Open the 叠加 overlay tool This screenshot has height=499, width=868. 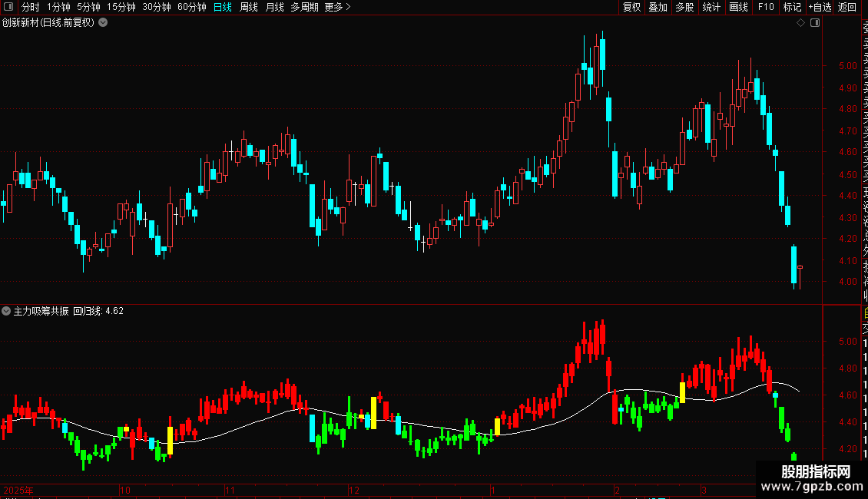point(658,7)
